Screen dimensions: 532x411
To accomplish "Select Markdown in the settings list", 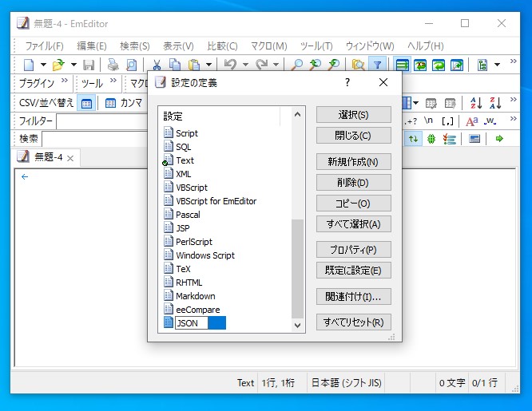I will click(x=196, y=296).
